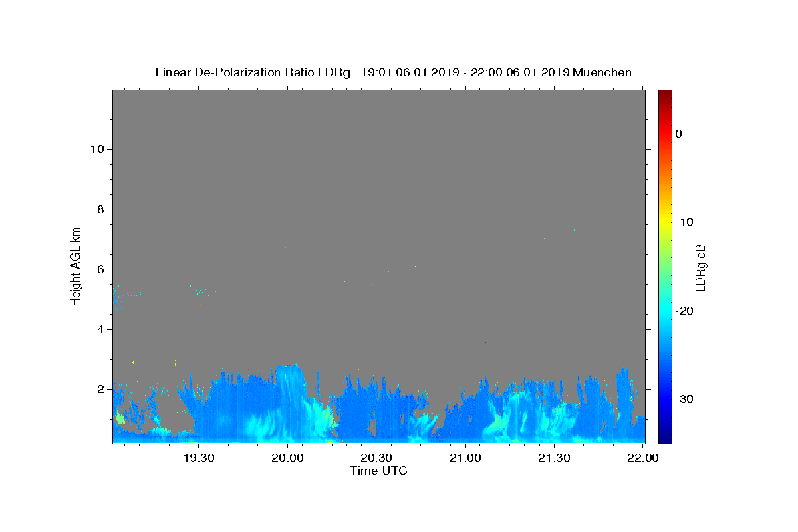Click the plot title 'Linear De-Polarization Ratio LDRg'
The width and height of the screenshot is (798, 532).
point(253,72)
